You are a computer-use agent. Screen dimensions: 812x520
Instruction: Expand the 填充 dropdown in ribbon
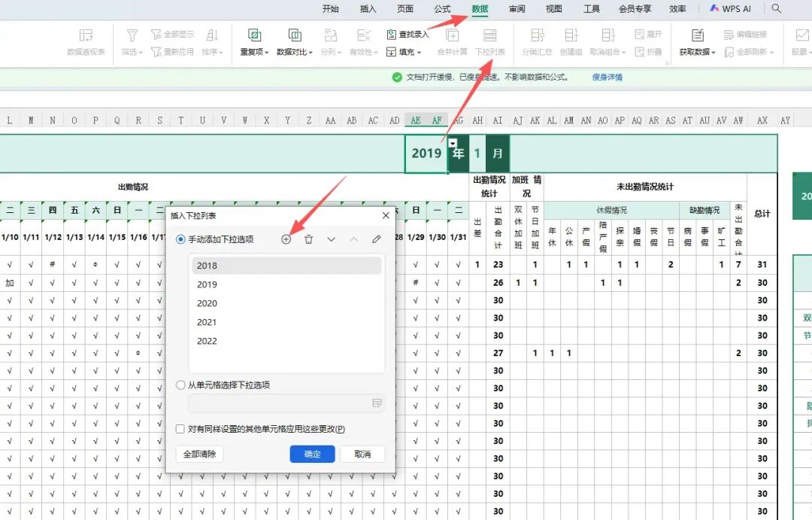[x=404, y=52]
